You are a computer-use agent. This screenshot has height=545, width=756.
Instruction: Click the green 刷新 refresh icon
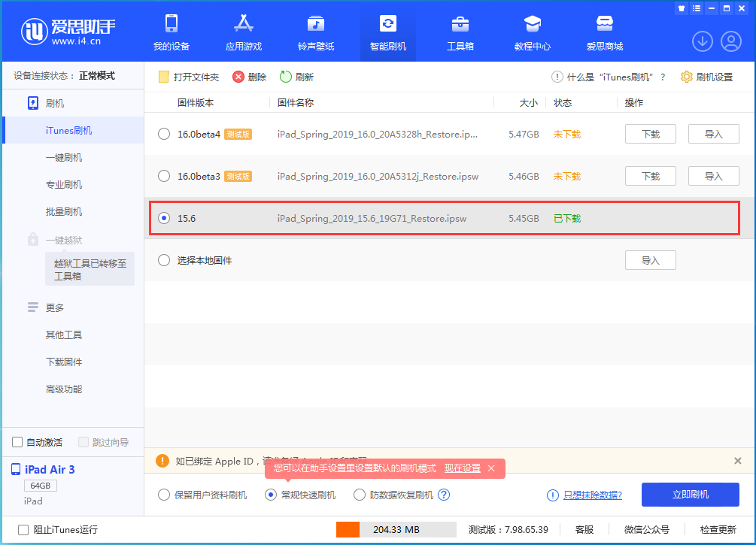pyautogui.click(x=285, y=77)
